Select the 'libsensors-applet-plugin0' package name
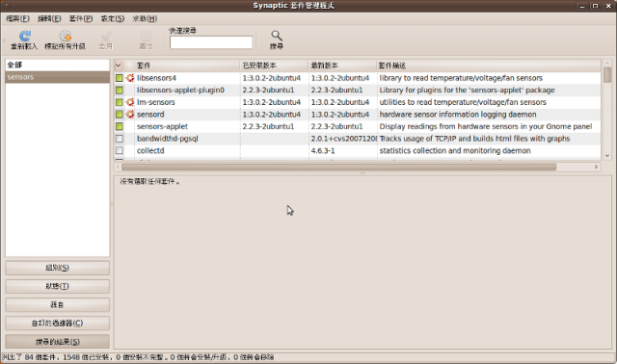 point(180,90)
